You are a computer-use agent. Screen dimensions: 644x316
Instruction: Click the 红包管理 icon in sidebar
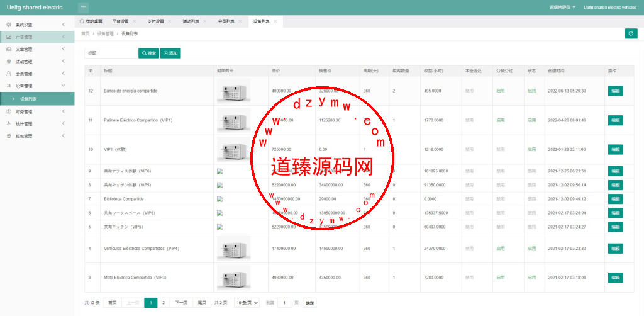[9, 136]
